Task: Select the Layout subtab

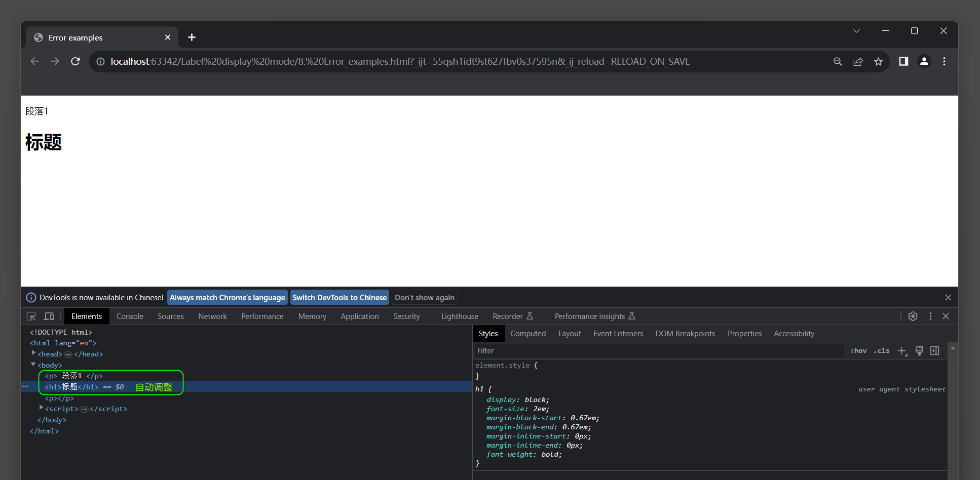Action: [x=570, y=334]
